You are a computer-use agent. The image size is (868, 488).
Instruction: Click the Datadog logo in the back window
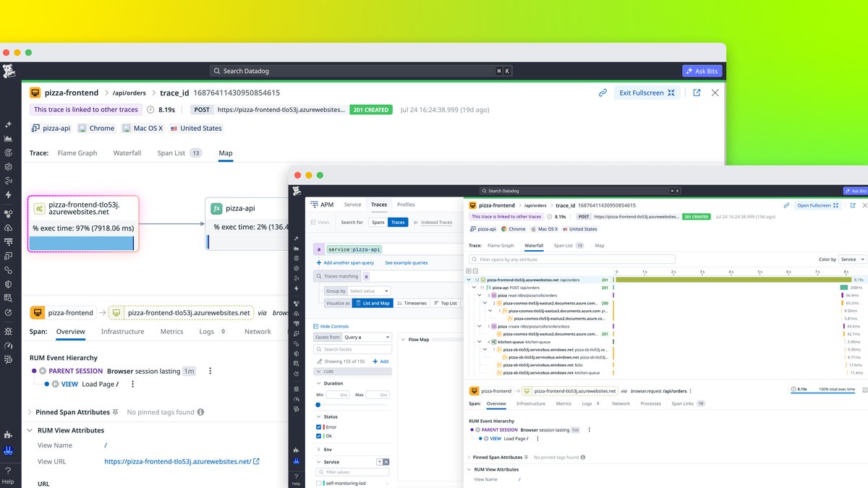(x=10, y=71)
